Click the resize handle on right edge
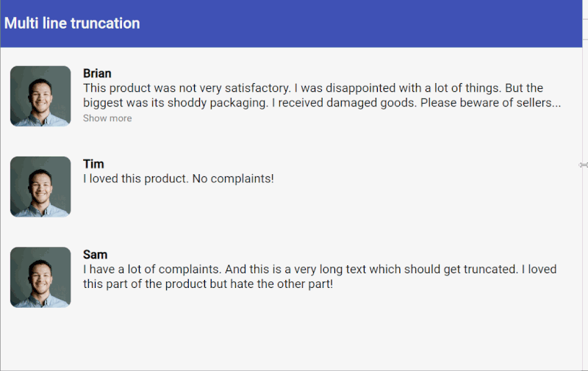588x371 pixels. point(584,165)
